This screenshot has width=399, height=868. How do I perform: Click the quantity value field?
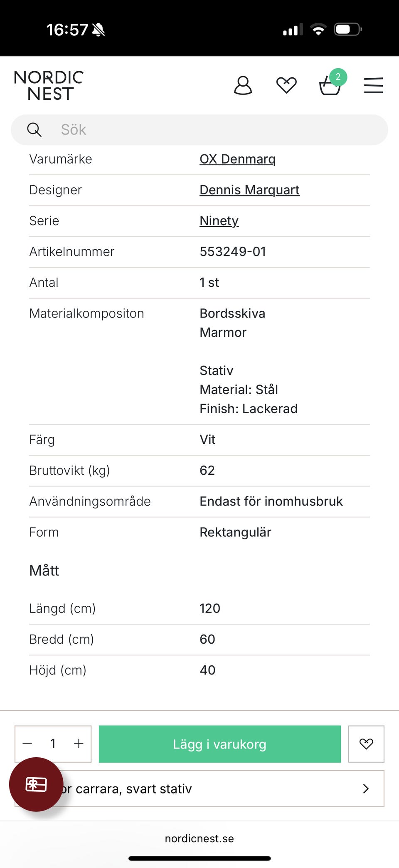tap(53, 744)
